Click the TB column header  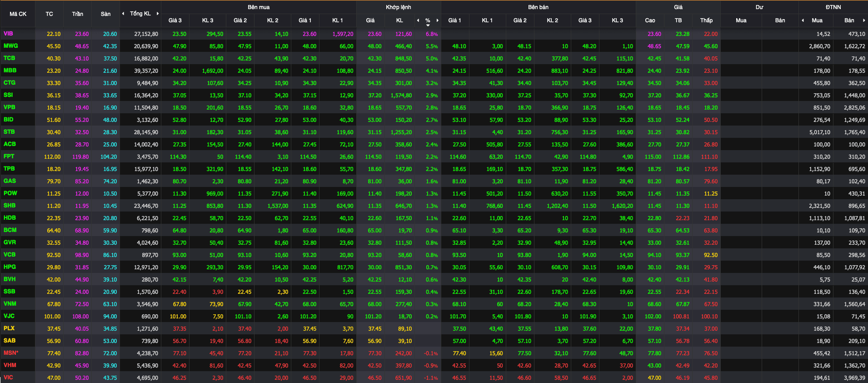click(x=678, y=20)
